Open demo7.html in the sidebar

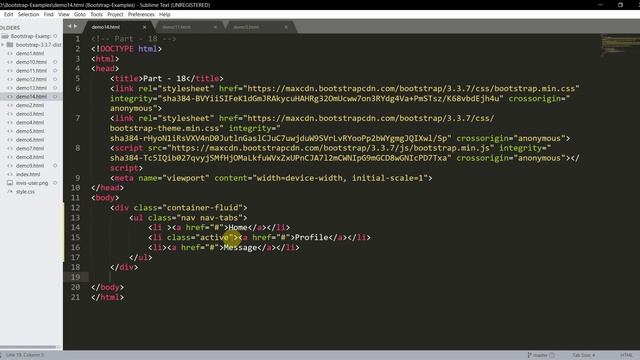30,148
